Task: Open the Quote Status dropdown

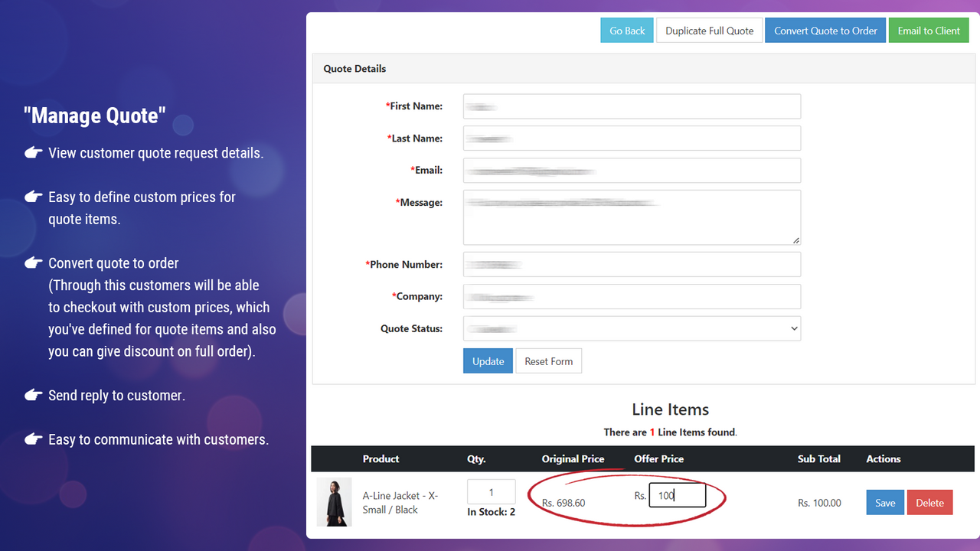Action: coord(632,328)
